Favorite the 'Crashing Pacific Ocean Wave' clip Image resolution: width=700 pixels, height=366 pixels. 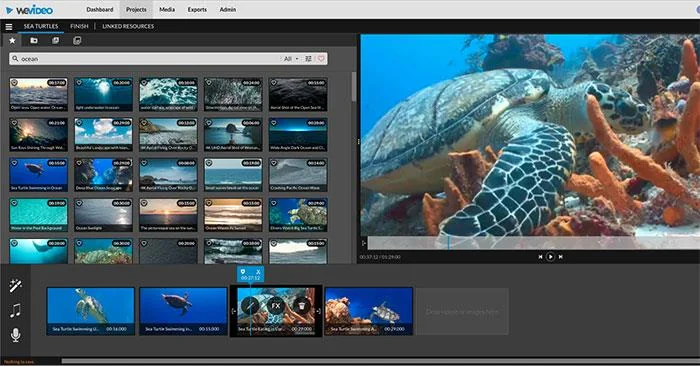click(274, 163)
